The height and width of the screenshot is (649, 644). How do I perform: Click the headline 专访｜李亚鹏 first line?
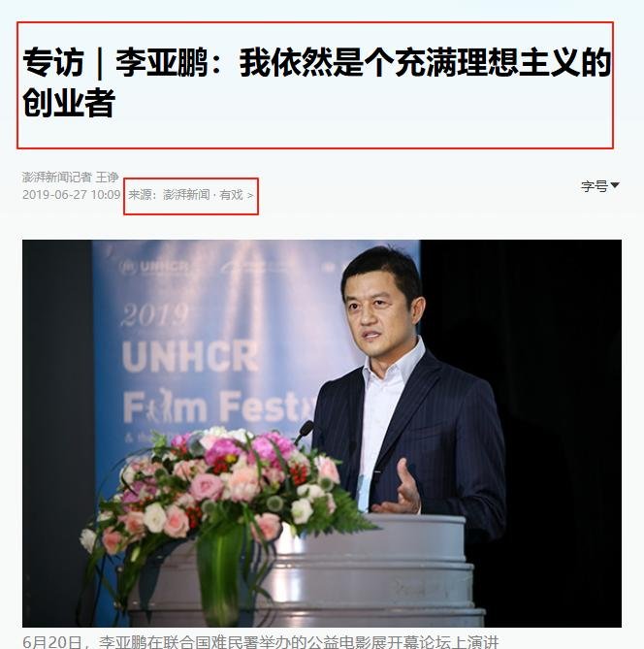(x=316, y=62)
